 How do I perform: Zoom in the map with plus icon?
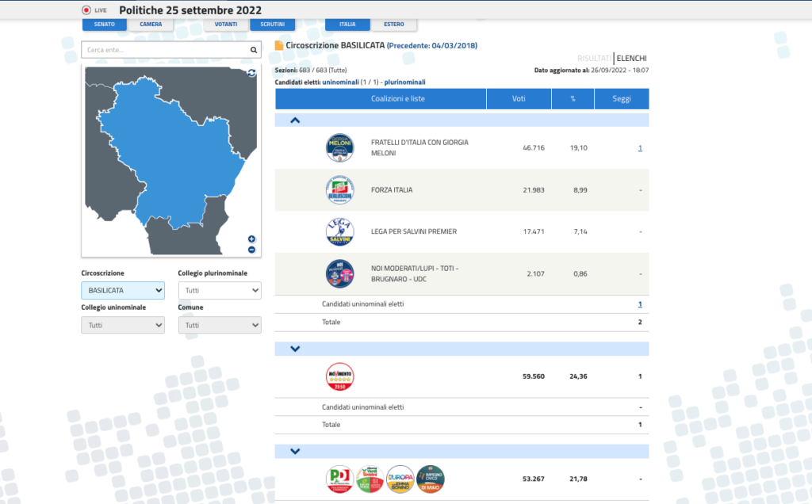point(251,239)
